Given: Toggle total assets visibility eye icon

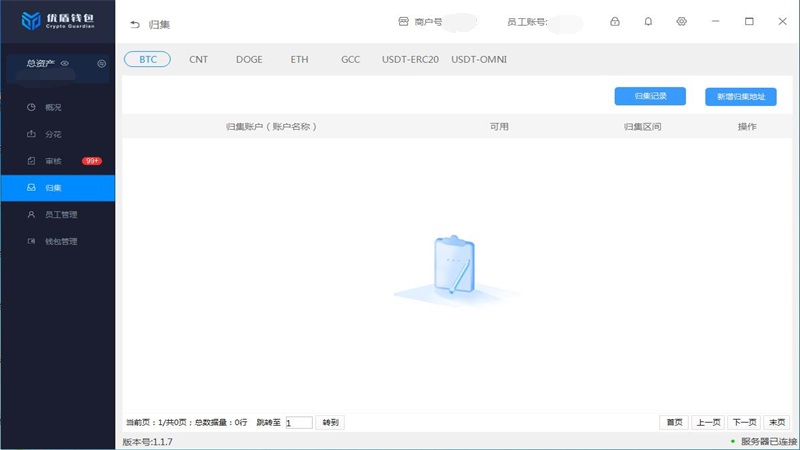Looking at the screenshot, I should click(x=65, y=64).
